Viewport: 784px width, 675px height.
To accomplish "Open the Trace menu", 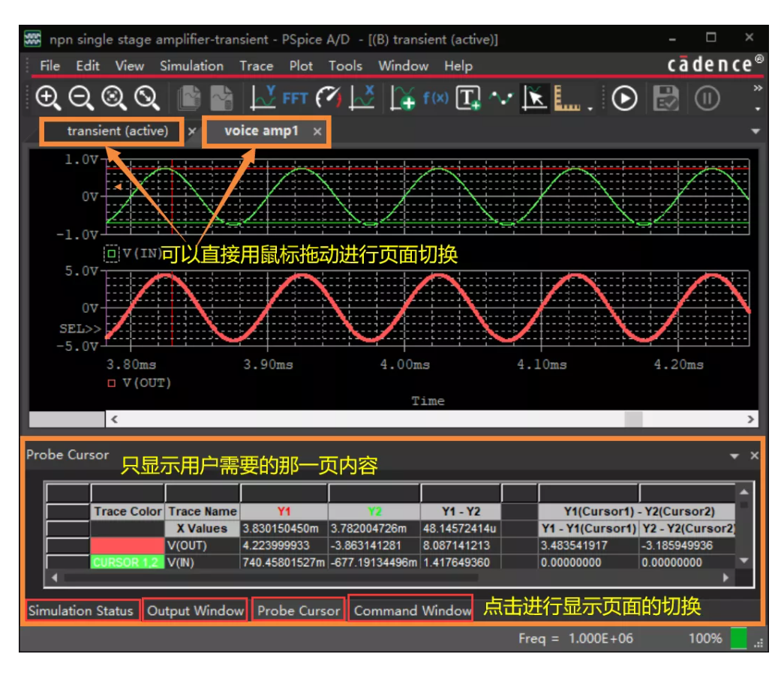I will coord(256,66).
